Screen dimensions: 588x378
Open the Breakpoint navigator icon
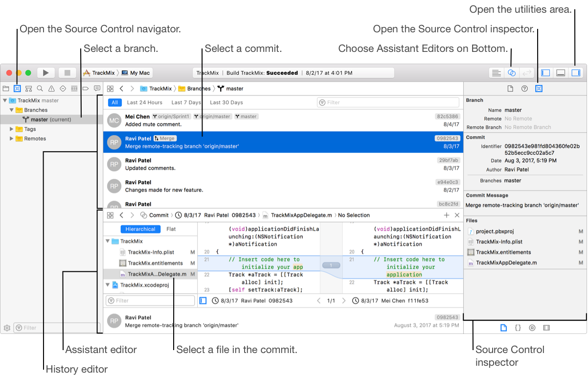(x=86, y=89)
